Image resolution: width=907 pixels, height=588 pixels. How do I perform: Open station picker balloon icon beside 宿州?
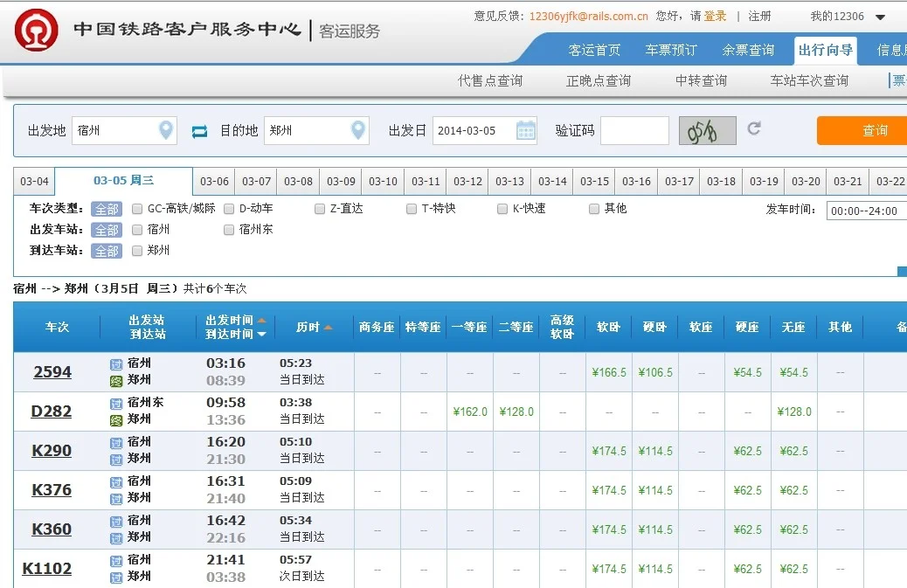(166, 129)
